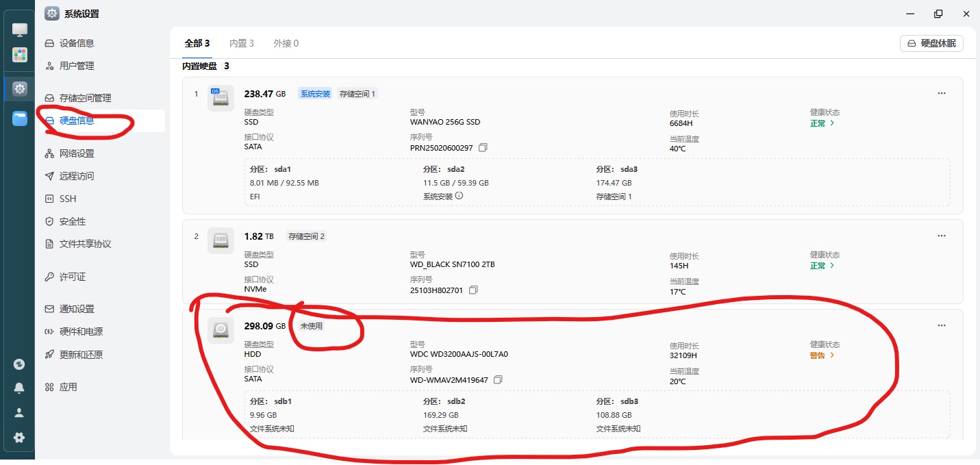Click the 存储空间 1 tag on disk 1
This screenshot has height=465, width=980.
[x=357, y=94]
